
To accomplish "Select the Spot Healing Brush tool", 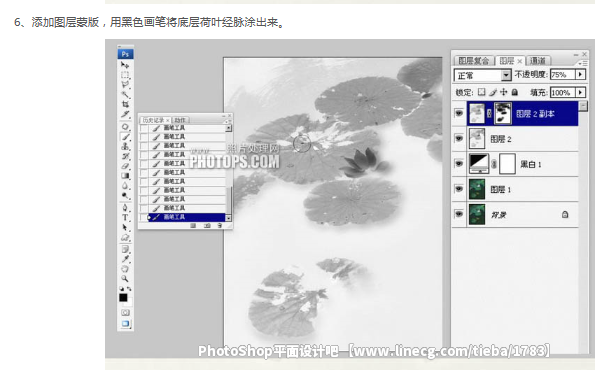I will 125,127.
